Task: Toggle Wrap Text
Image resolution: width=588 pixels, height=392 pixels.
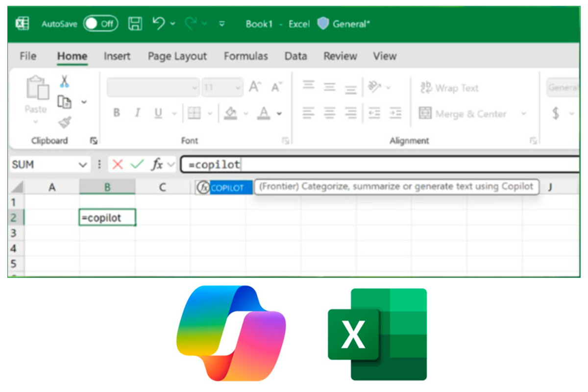Action: pyautogui.click(x=450, y=88)
